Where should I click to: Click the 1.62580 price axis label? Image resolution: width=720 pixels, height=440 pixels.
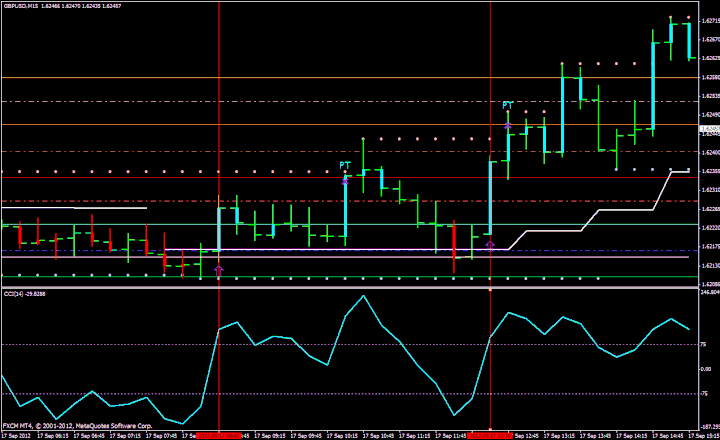pos(710,77)
